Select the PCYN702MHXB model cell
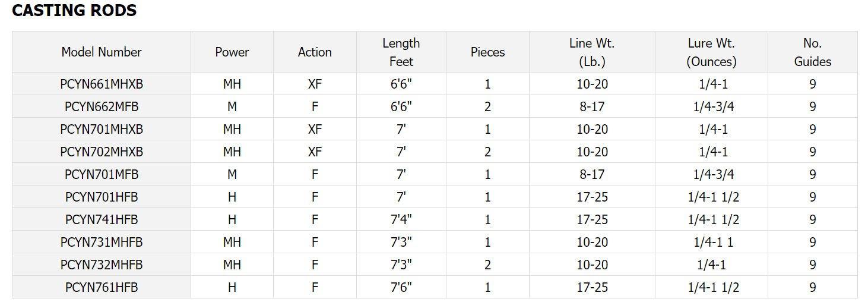The height and width of the screenshot is (305, 868). click(102, 152)
